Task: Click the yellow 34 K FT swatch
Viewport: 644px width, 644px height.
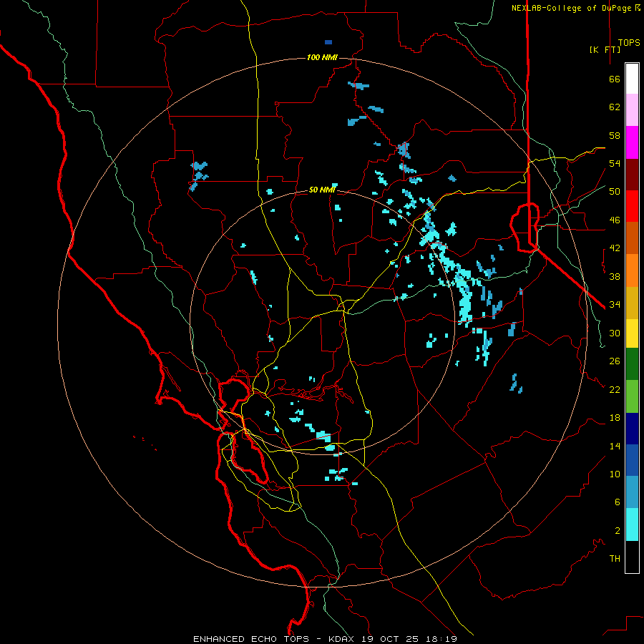Action: click(x=632, y=333)
